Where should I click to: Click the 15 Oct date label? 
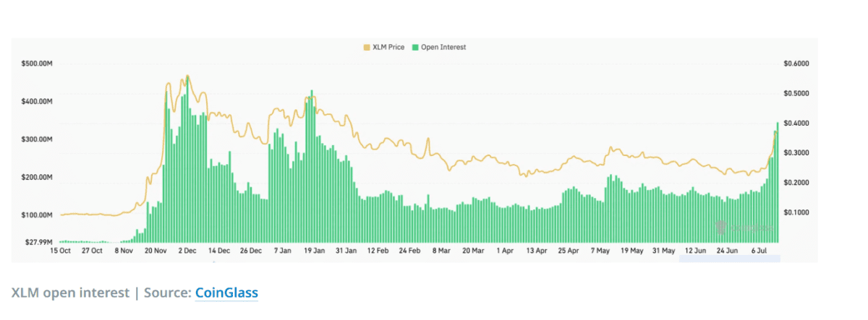60,251
